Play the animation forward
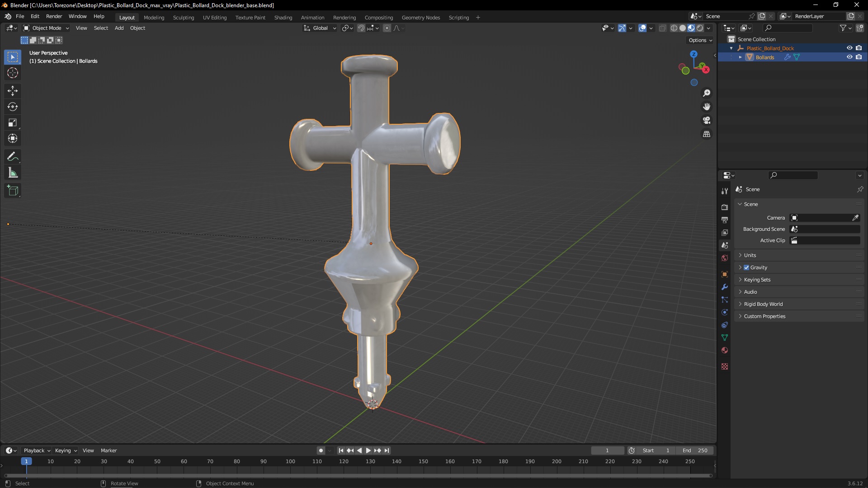The height and width of the screenshot is (488, 868). tap(368, 450)
